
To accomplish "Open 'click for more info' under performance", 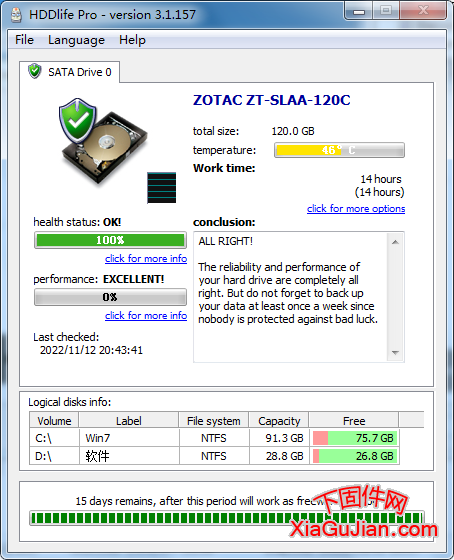I will click(146, 315).
